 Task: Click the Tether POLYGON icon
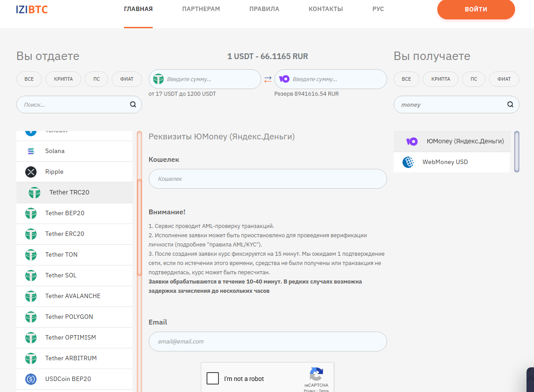[31, 317]
